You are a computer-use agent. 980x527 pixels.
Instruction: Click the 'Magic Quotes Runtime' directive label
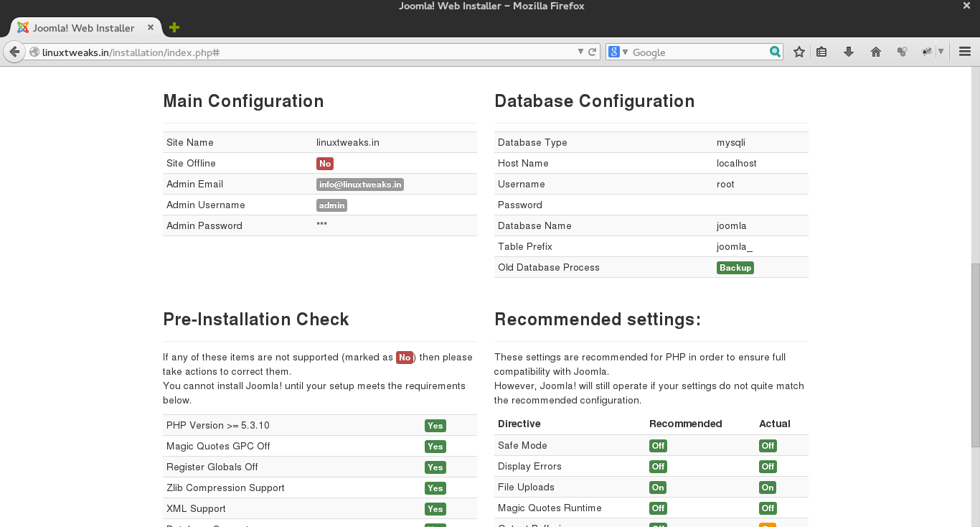[x=550, y=508]
